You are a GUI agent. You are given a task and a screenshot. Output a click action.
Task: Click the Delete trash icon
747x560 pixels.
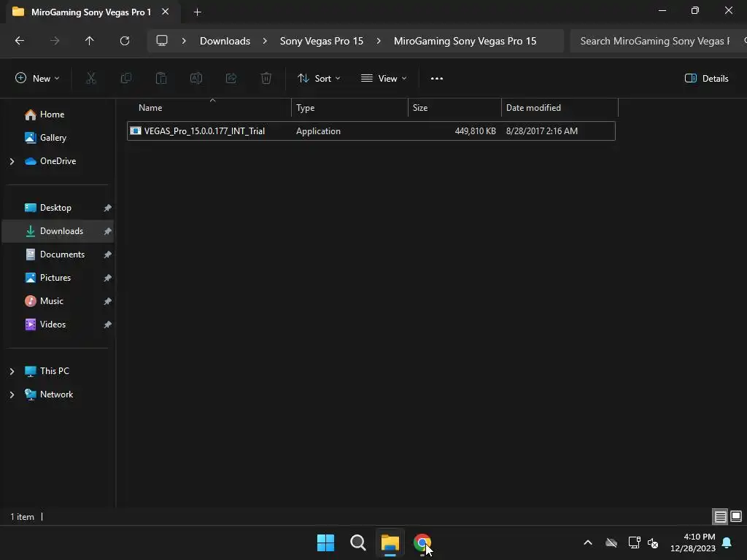click(266, 78)
